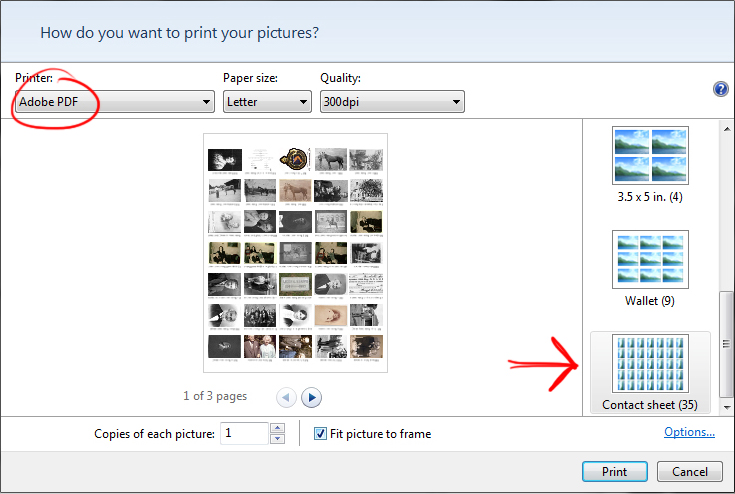Screen dimensions: 735x494
Task: Click the layout list scrollbar thumb
Action: [727, 344]
